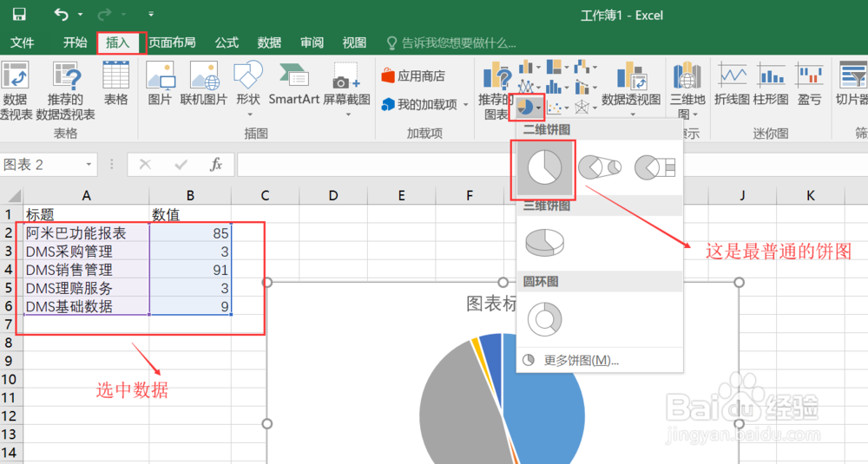
Task: Switch to the Formulas (公式) tab
Action: tap(227, 42)
